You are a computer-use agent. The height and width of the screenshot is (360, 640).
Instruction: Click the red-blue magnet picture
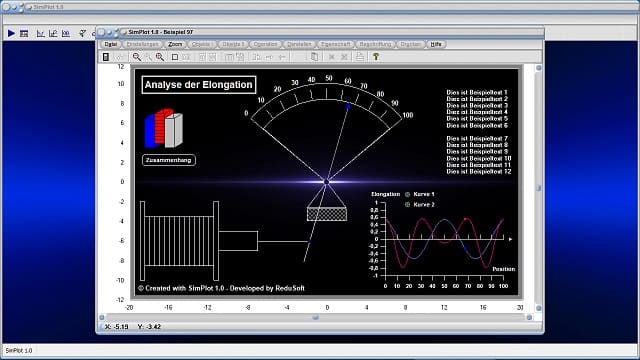point(164,128)
